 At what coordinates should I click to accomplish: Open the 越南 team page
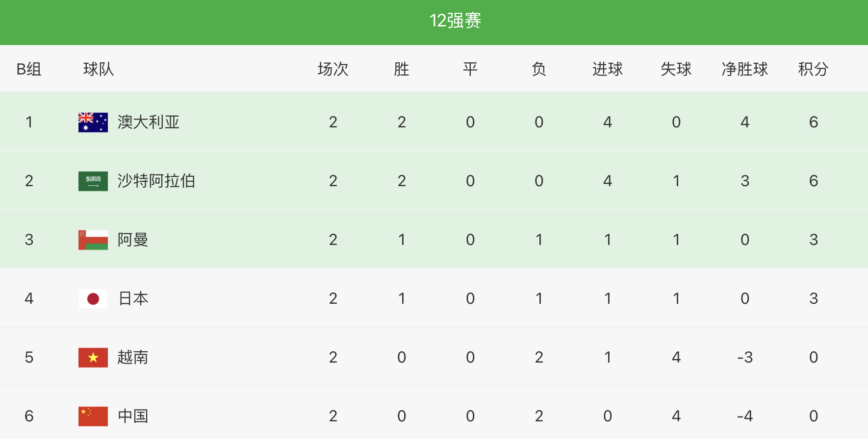pos(133,357)
